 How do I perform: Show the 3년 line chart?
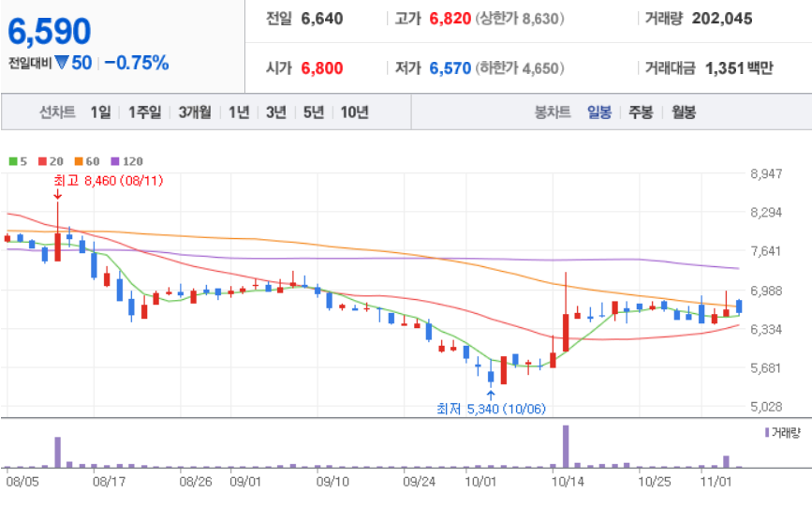coord(276,112)
